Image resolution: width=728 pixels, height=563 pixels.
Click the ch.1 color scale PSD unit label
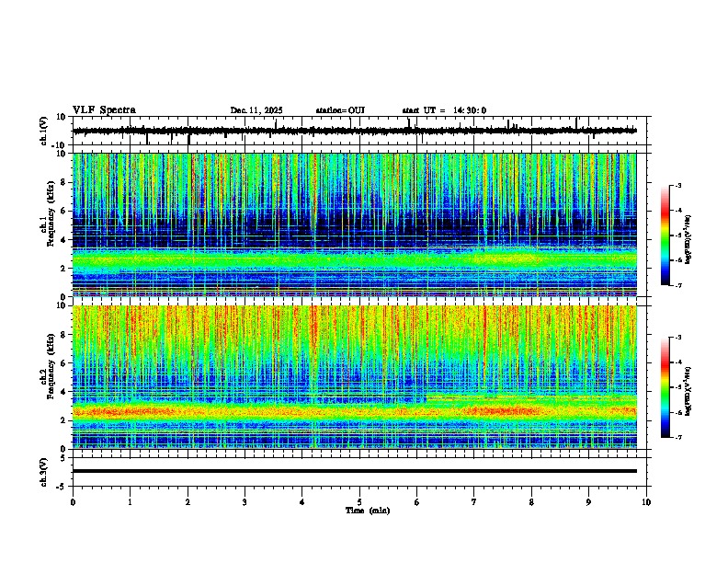click(x=688, y=239)
